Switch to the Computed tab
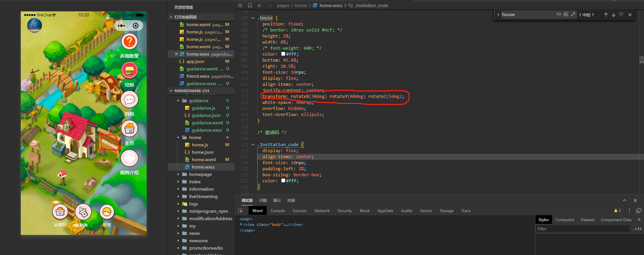Viewport: 644px width, 255px height. pos(565,220)
